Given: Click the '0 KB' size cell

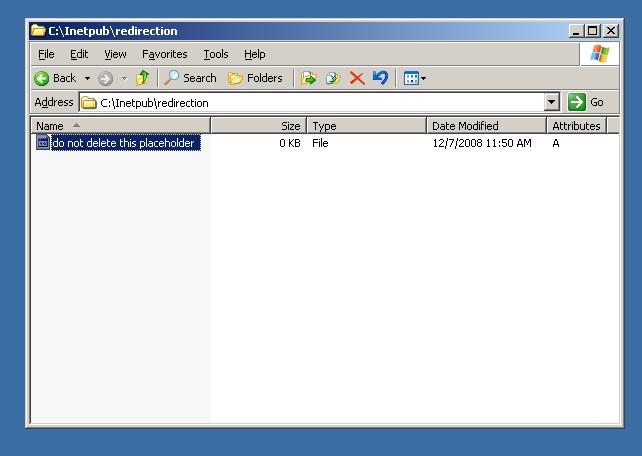Looking at the screenshot, I should click(x=289, y=143).
